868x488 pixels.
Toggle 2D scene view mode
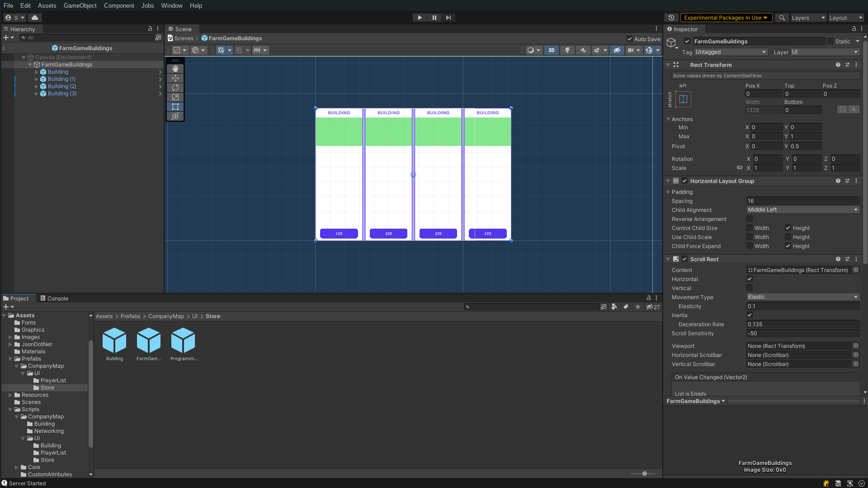coord(551,50)
